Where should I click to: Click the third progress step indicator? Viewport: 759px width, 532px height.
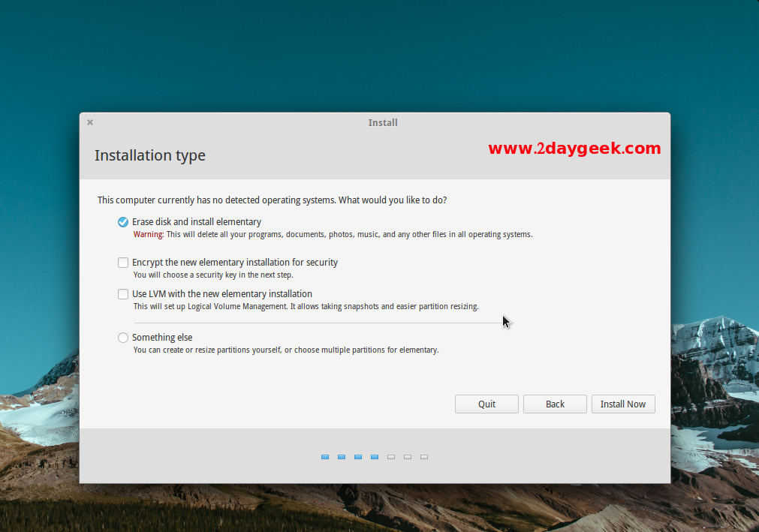click(x=358, y=456)
